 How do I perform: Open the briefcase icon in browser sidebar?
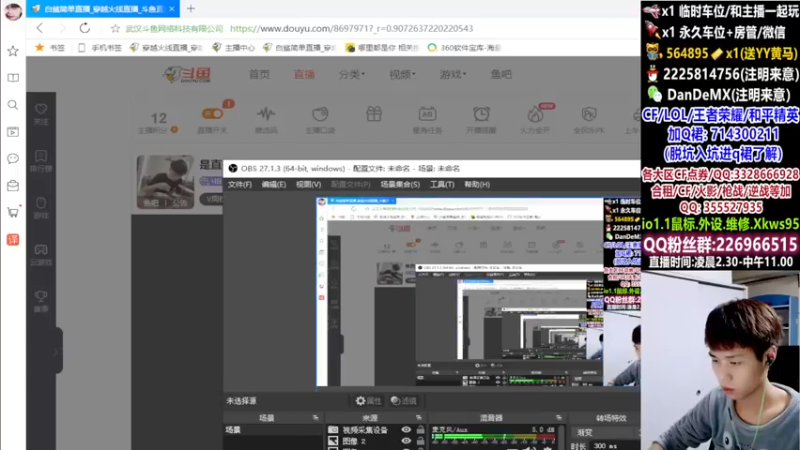pyautogui.click(x=13, y=186)
